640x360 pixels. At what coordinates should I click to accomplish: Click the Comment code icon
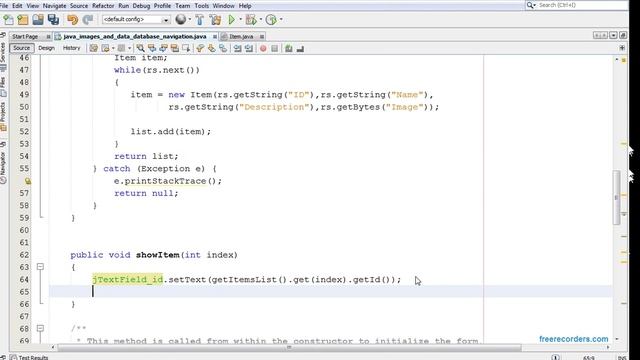pyautogui.click(x=289, y=49)
